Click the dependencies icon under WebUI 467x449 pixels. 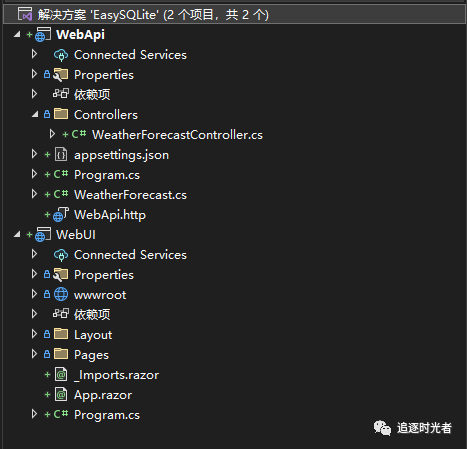(61, 314)
